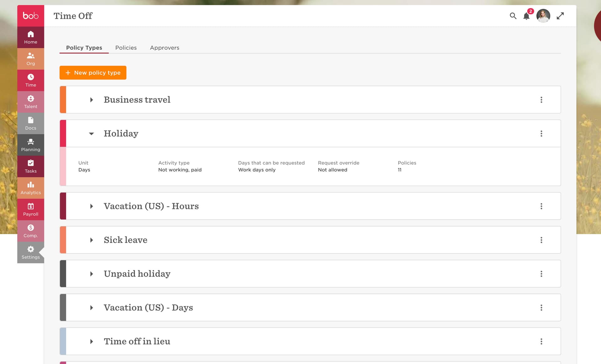Viewport: 601px width, 364px height.
Task: Expand Business travel policy type
Action: (91, 100)
